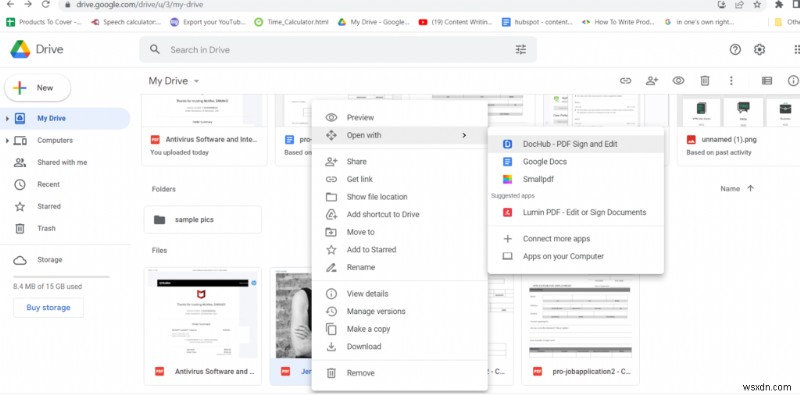Select Make a copy

tap(399, 329)
